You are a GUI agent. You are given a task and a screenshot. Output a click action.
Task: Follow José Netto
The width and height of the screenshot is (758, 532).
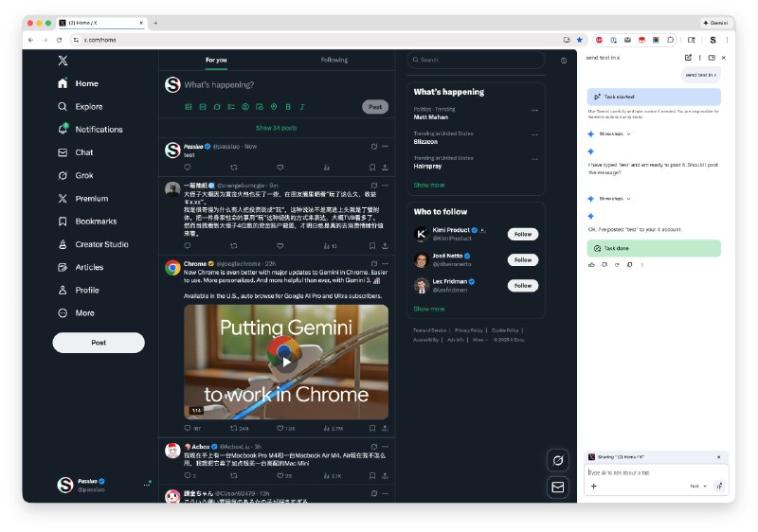pyautogui.click(x=523, y=259)
